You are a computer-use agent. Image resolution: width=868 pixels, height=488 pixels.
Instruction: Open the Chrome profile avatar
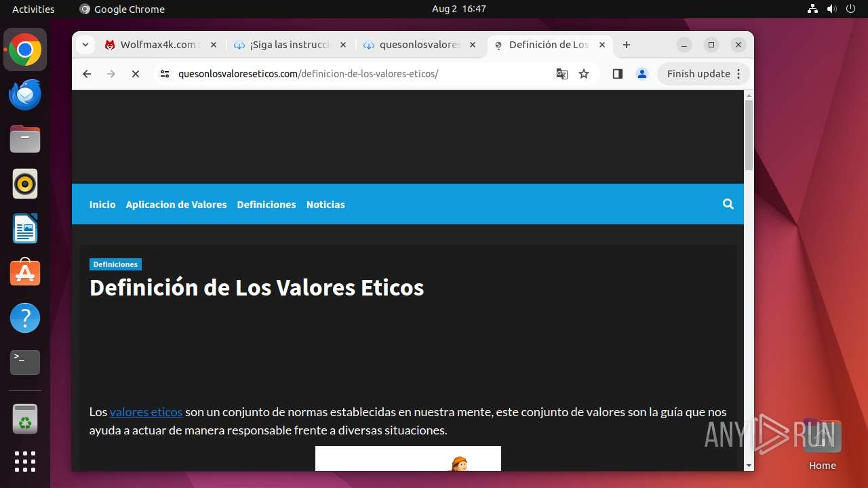(642, 74)
